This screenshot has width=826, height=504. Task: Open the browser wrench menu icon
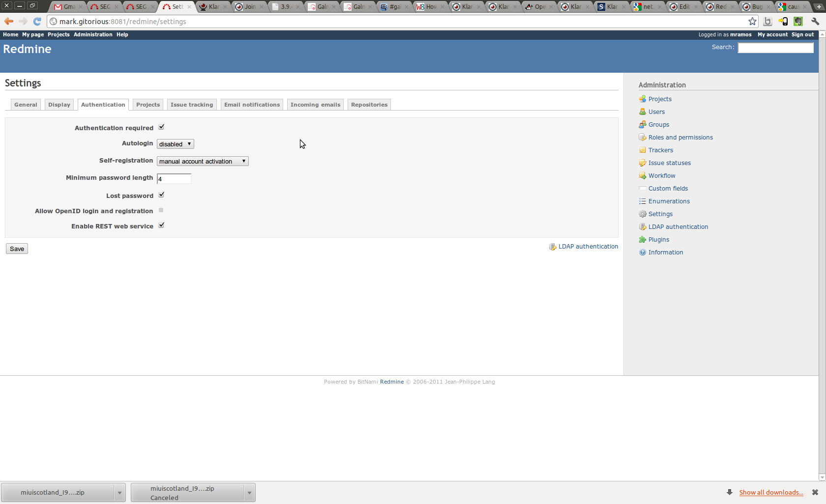[815, 21]
